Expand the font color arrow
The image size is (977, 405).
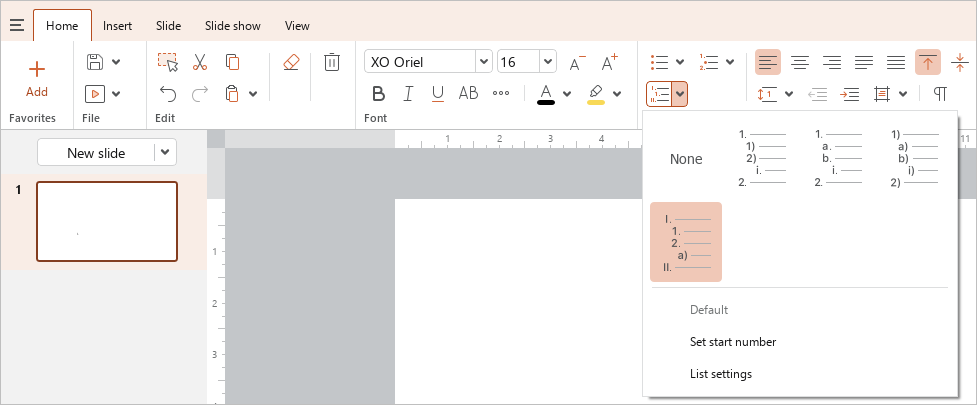(567, 94)
